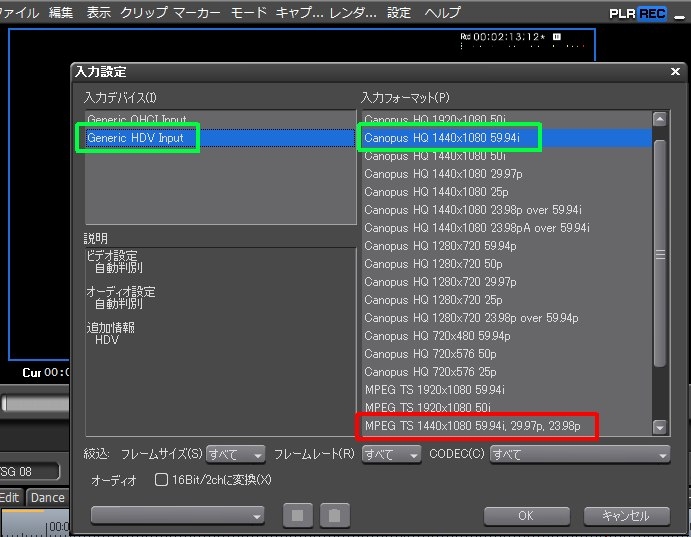Select Canopus HQ 1920x1080 50i format
This screenshot has height=537, width=691.
pos(507,119)
